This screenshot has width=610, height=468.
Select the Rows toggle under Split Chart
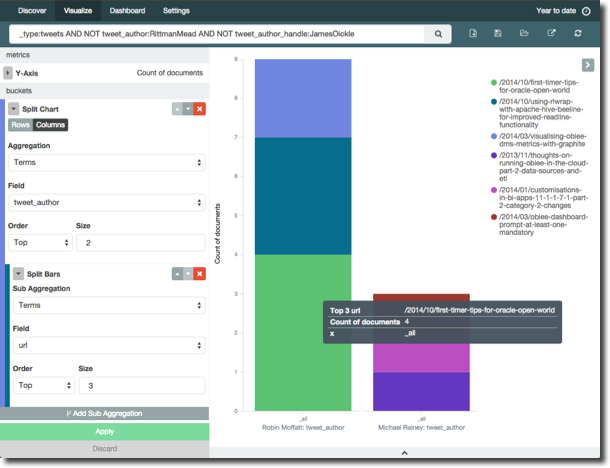(x=20, y=125)
